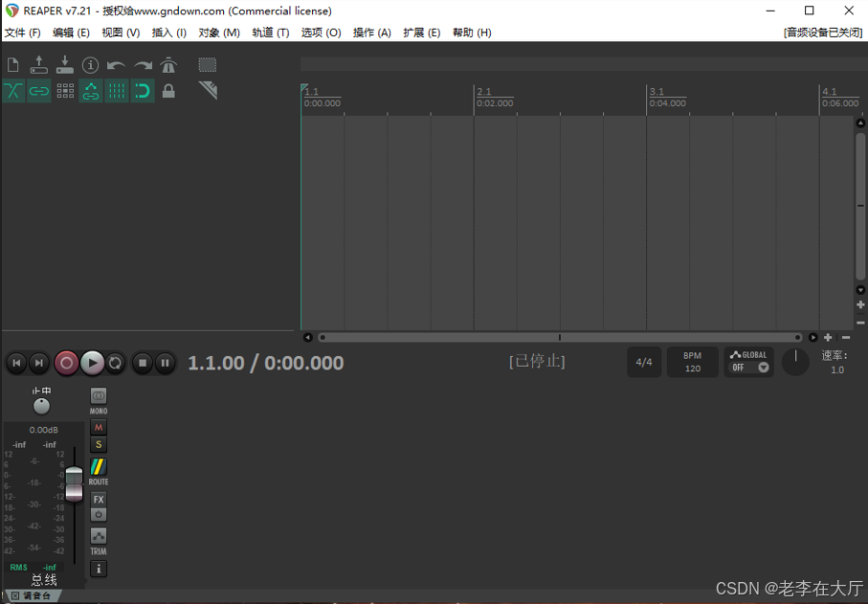Click the transport time display 1.1.00 / 0:00.000
The height and width of the screenshot is (604, 868).
click(266, 363)
